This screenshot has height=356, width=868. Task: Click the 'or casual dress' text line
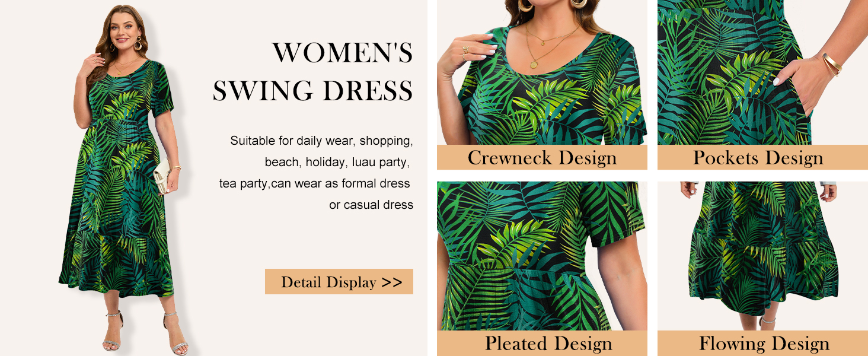(x=371, y=205)
